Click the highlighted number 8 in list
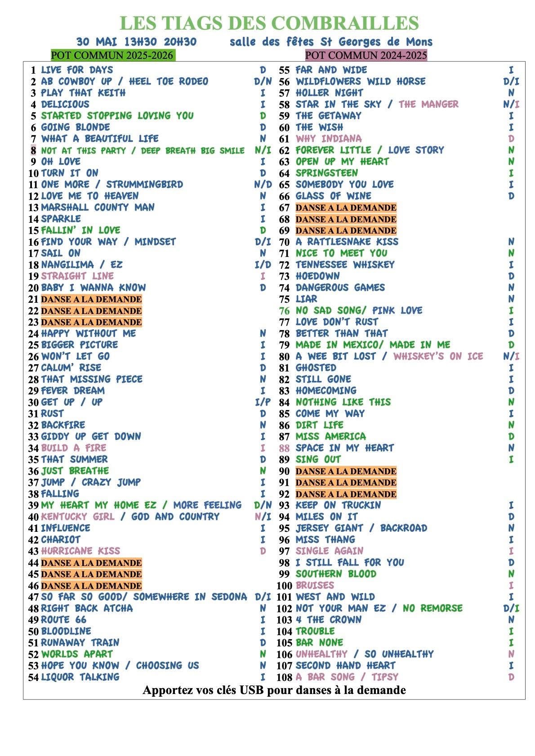The width and height of the screenshot is (535, 756). [33, 150]
